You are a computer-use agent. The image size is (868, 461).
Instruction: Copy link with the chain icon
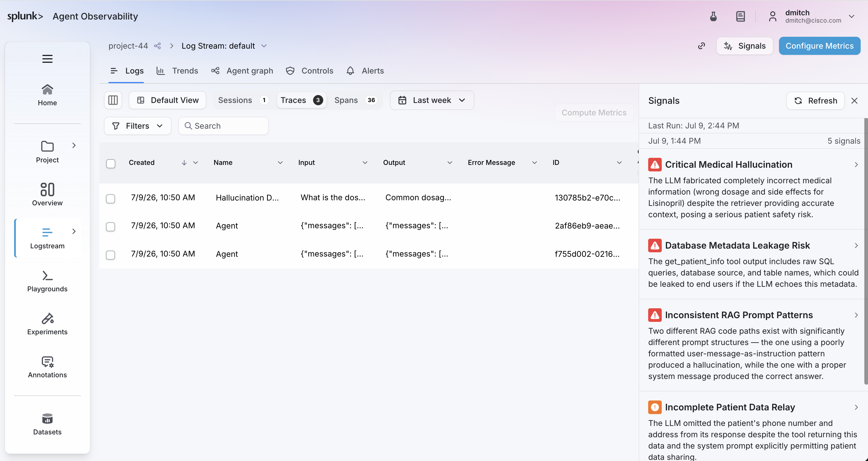pyautogui.click(x=702, y=46)
